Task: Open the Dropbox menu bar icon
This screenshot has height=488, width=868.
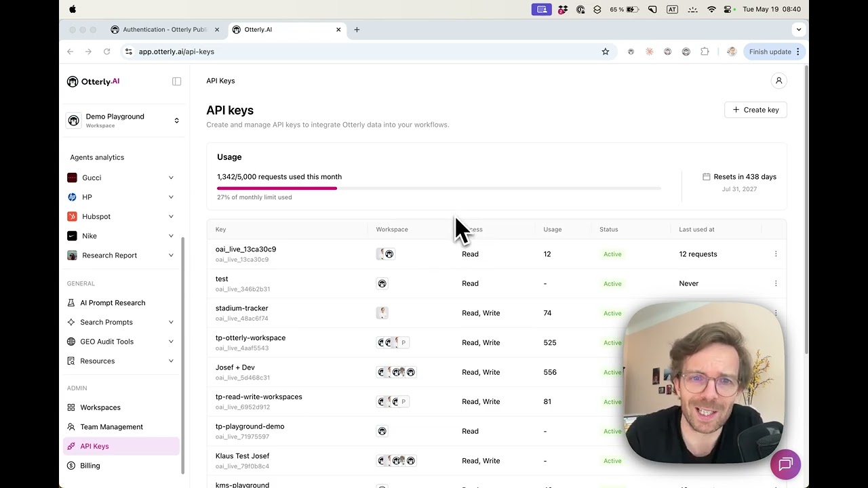Action: pyautogui.click(x=563, y=9)
